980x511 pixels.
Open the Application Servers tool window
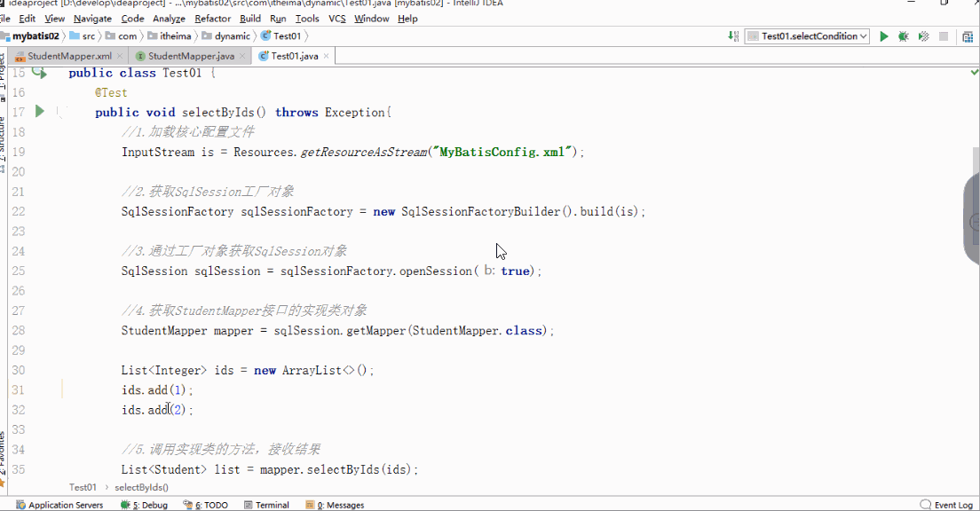point(60,504)
